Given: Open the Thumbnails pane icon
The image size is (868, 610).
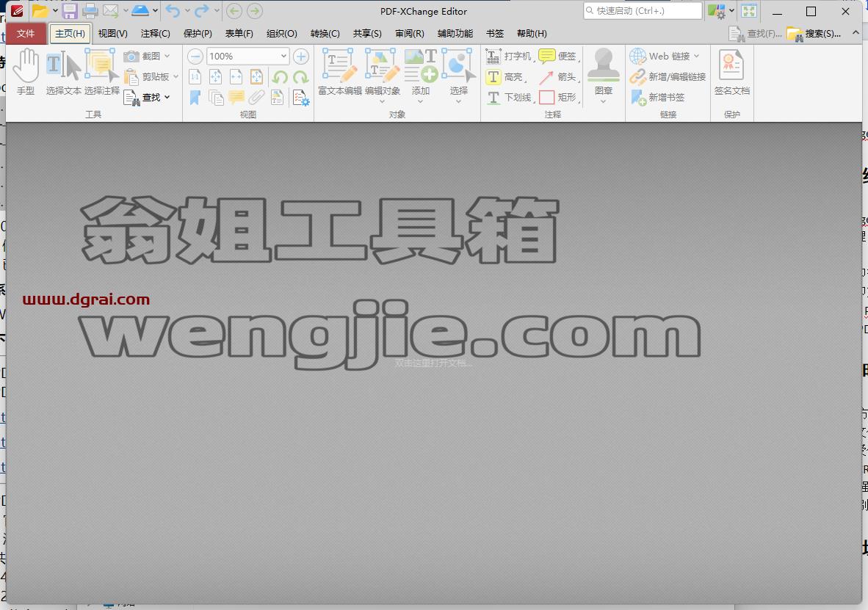Looking at the screenshot, I should [x=216, y=98].
